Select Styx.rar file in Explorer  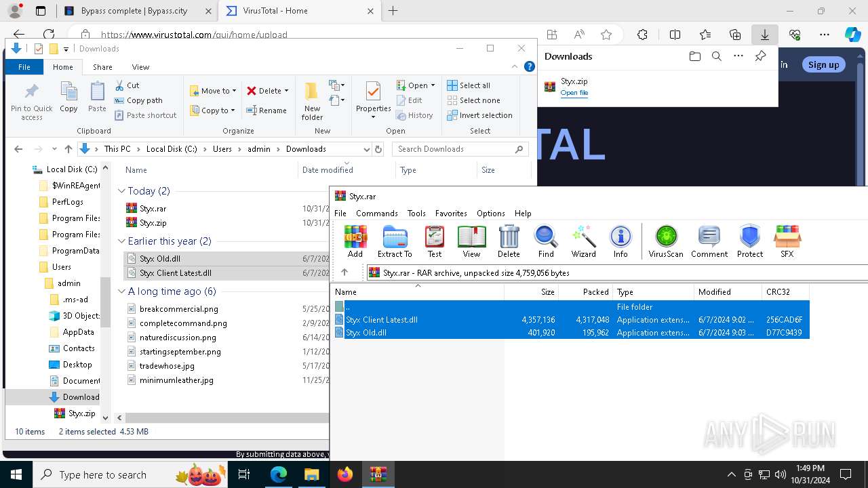153,209
